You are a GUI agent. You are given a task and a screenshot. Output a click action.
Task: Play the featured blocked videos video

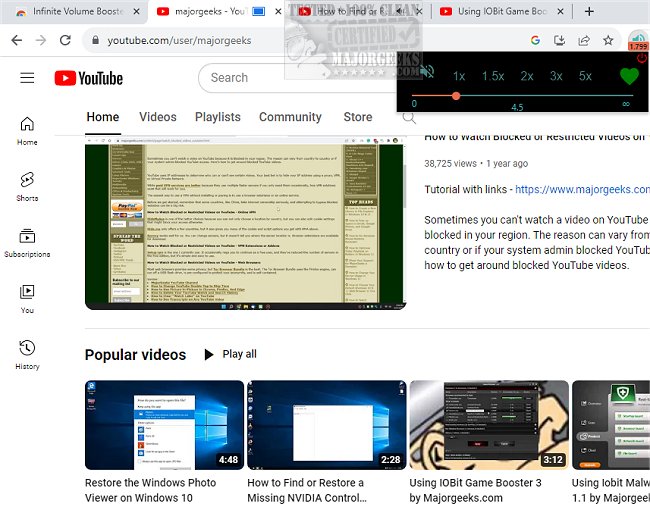click(245, 223)
